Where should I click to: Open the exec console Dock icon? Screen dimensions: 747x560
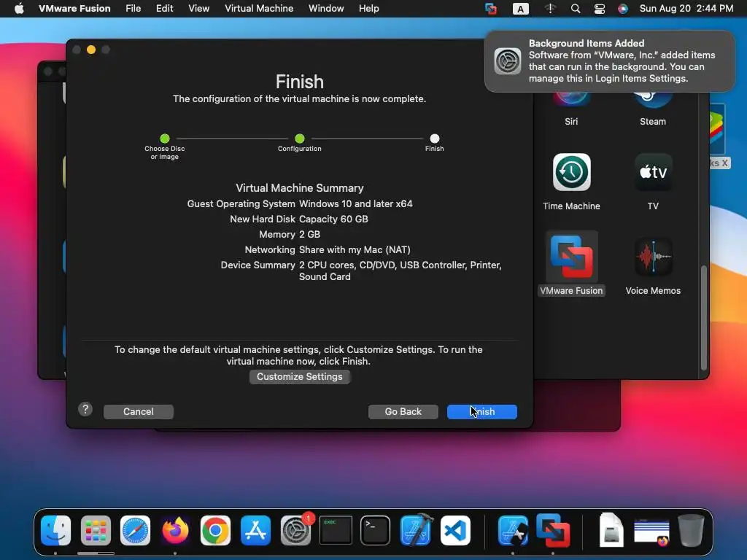coord(336,530)
